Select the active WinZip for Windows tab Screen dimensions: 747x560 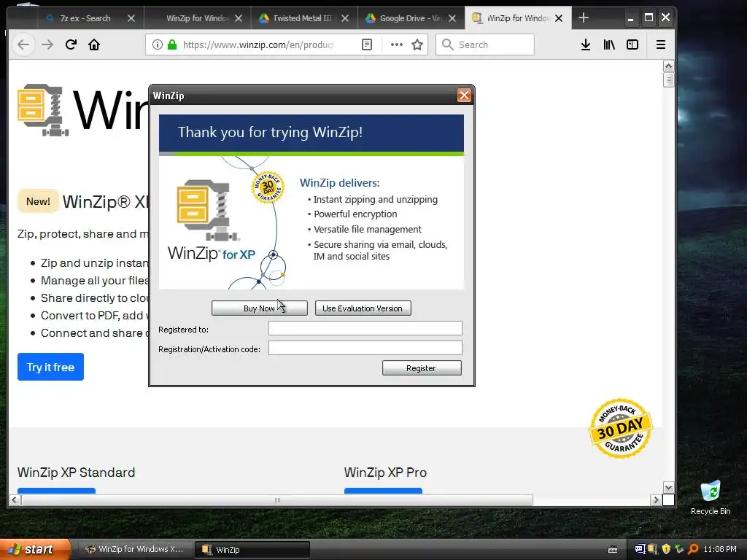tap(517, 18)
